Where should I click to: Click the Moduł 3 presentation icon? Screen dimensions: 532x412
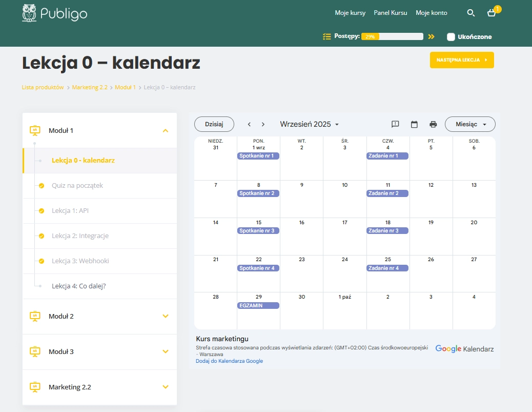point(35,351)
